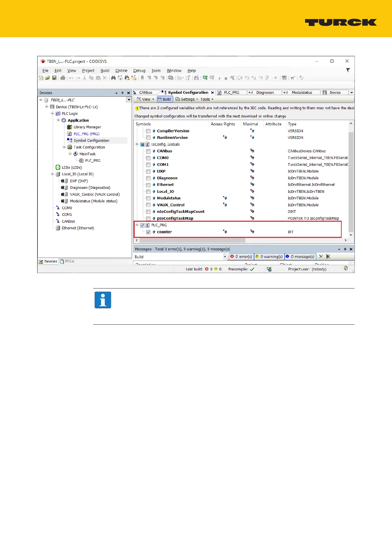The height and width of the screenshot is (554, 392).
Task: Click the Undo arrow icon
Action: point(71,78)
